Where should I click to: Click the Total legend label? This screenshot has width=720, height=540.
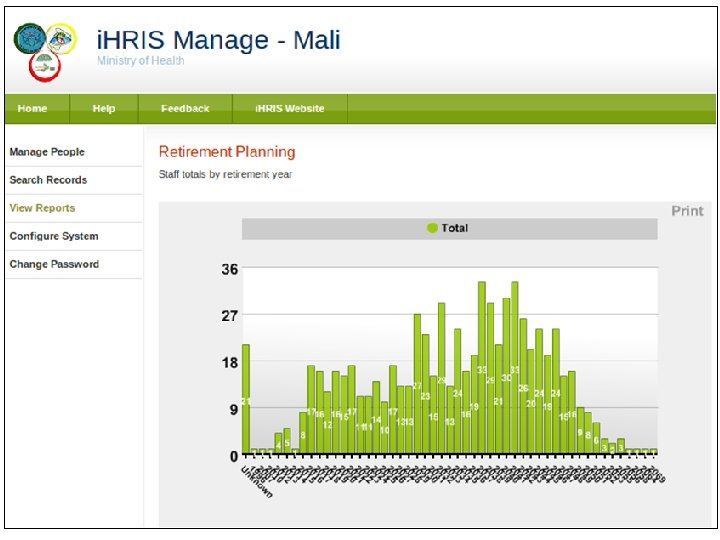click(455, 228)
